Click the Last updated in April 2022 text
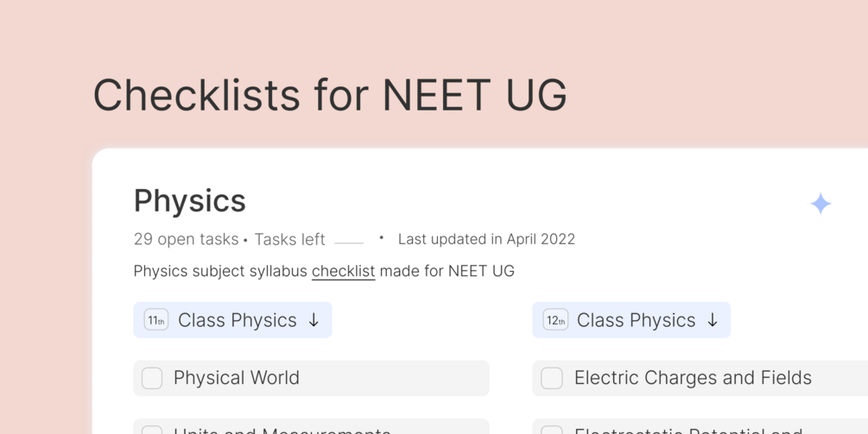This screenshot has height=434, width=868. click(486, 239)
